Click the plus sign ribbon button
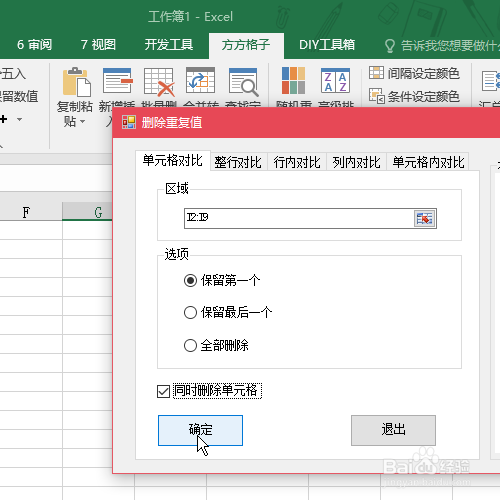The image size is (500, 500). tap(4, 119)
